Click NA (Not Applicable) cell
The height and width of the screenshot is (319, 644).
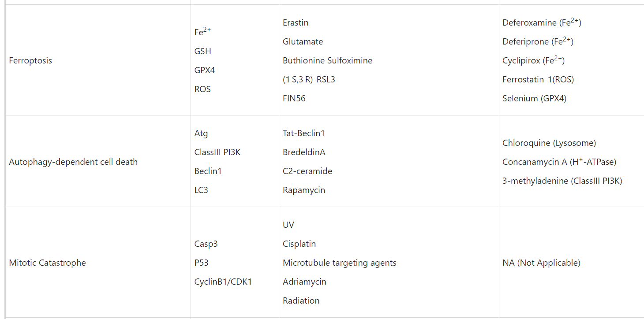click(541, 263)
